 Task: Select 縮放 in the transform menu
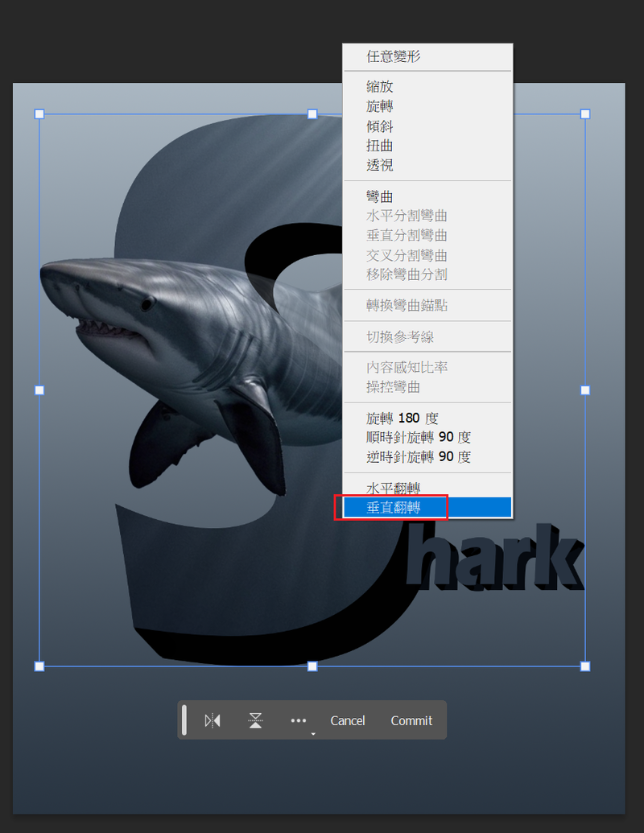coord(380,87)
